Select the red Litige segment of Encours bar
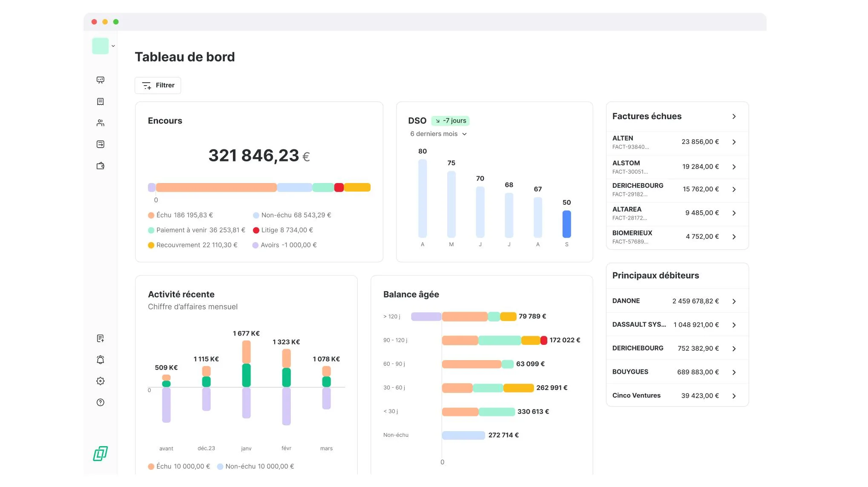 point(339,188)
